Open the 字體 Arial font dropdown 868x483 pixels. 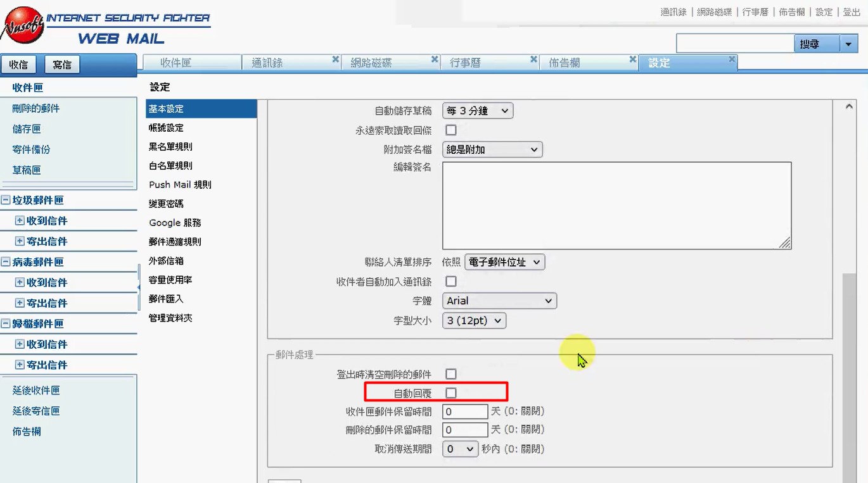tap(499, 301)
